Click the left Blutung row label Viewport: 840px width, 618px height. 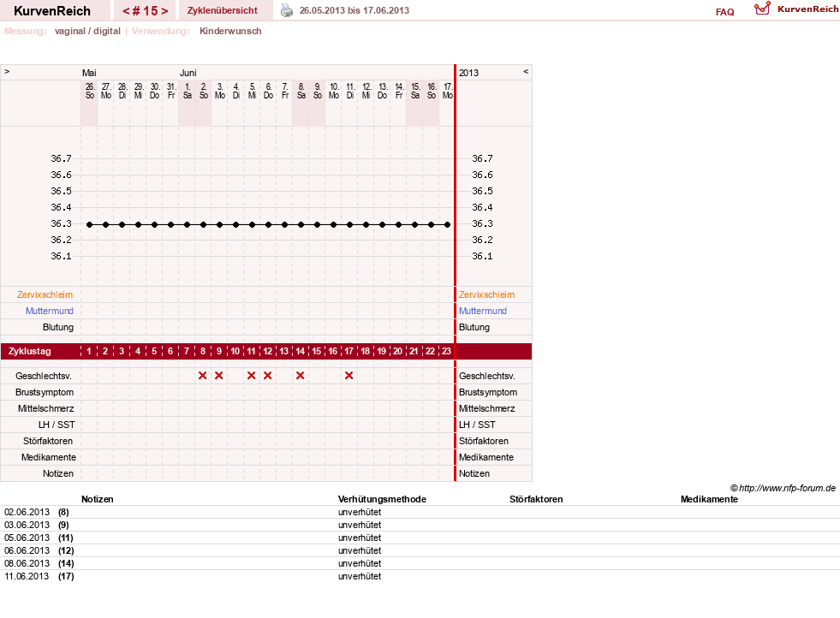pyautogui.click(x=58, y=327)
